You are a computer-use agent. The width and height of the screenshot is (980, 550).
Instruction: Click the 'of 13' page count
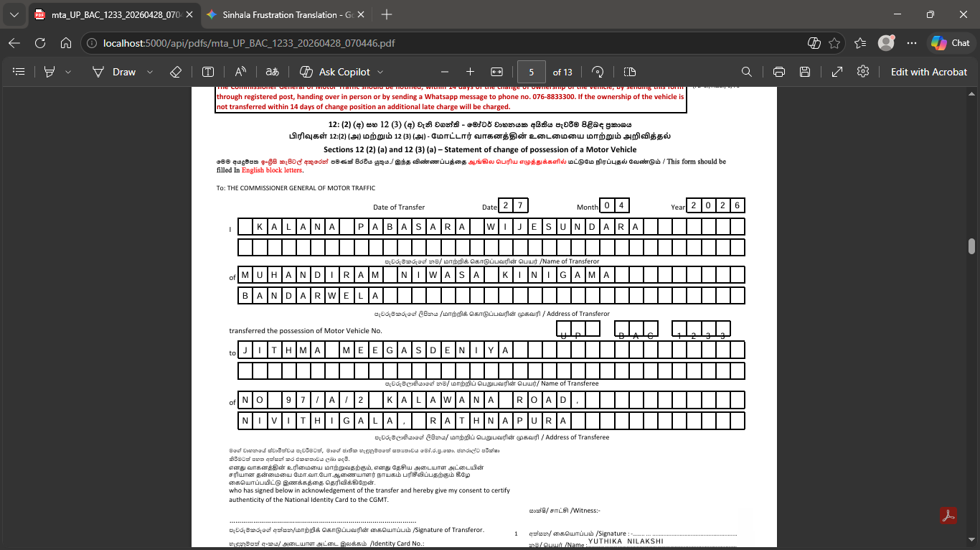pos(562,72)
